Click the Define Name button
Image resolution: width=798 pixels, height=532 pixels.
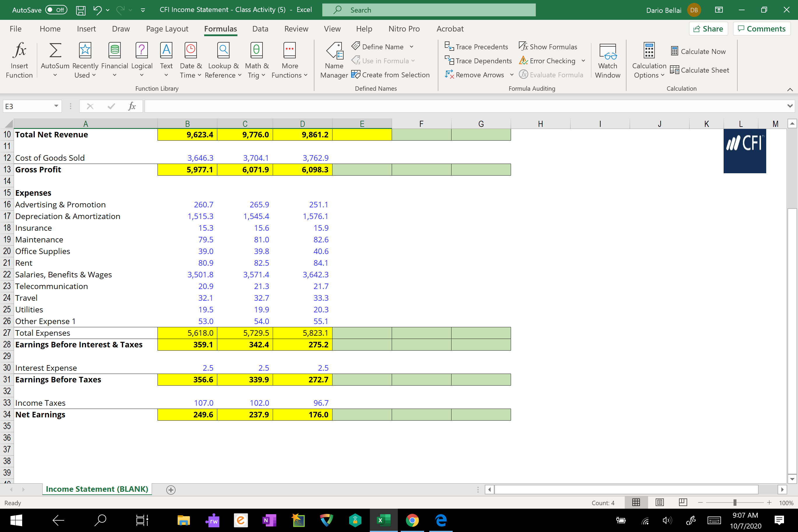pyautogui.click(x=378, y=47)
